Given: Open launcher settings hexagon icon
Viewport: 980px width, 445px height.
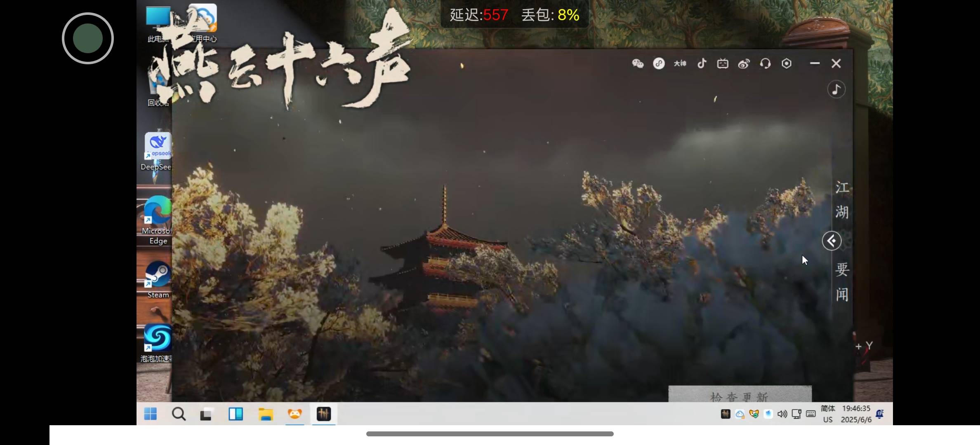Looking at the screenshot, I should pyautogui.click(x=787, y=63).
